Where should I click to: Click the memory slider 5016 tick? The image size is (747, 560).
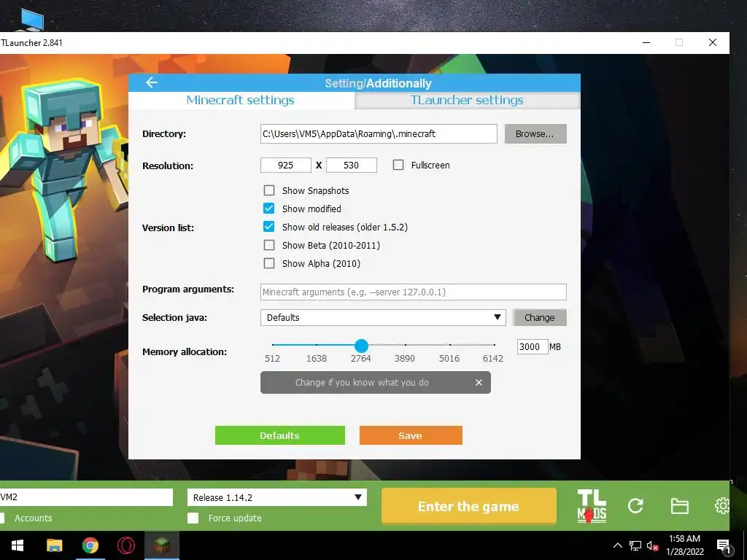pos(449,345)
